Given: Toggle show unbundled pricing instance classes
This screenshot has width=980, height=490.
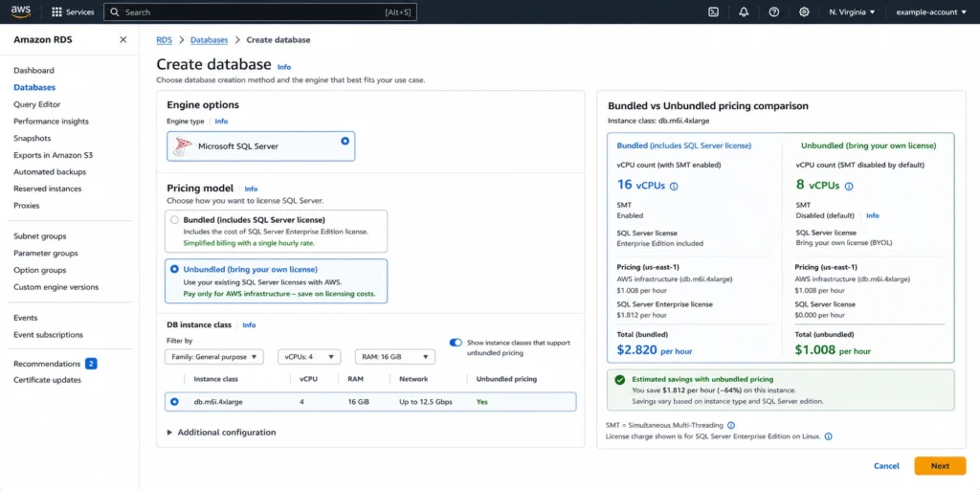Looking at the screenshot, I should [x=456, y=343].
